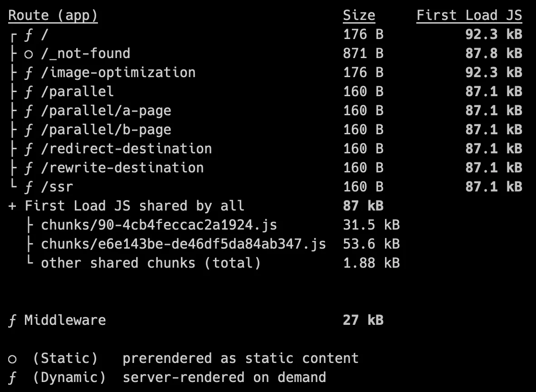Click the 871 B size of /_not-found
This screenshot has width=536, height=392.
pyautogui.click(x=363, y=54)
